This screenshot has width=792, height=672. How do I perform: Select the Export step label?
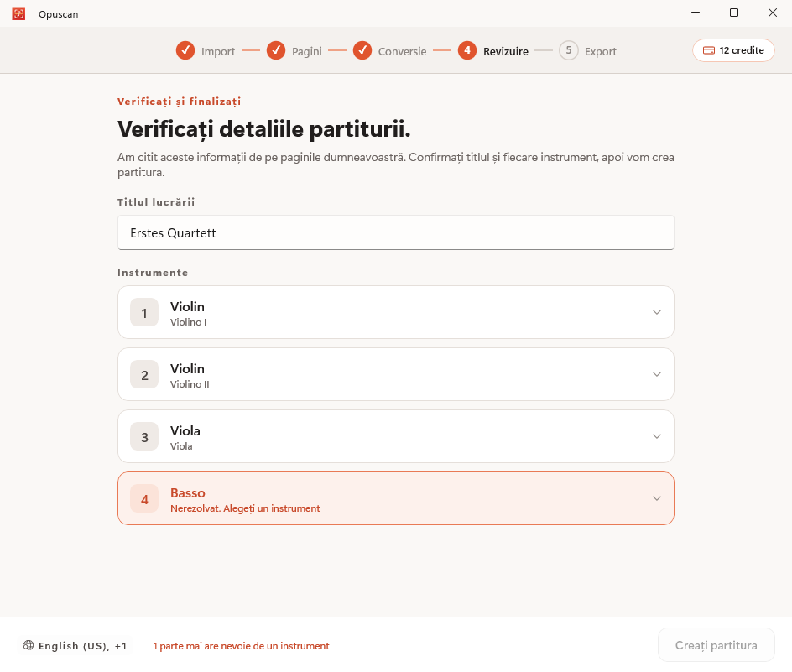tap(601, 51)
